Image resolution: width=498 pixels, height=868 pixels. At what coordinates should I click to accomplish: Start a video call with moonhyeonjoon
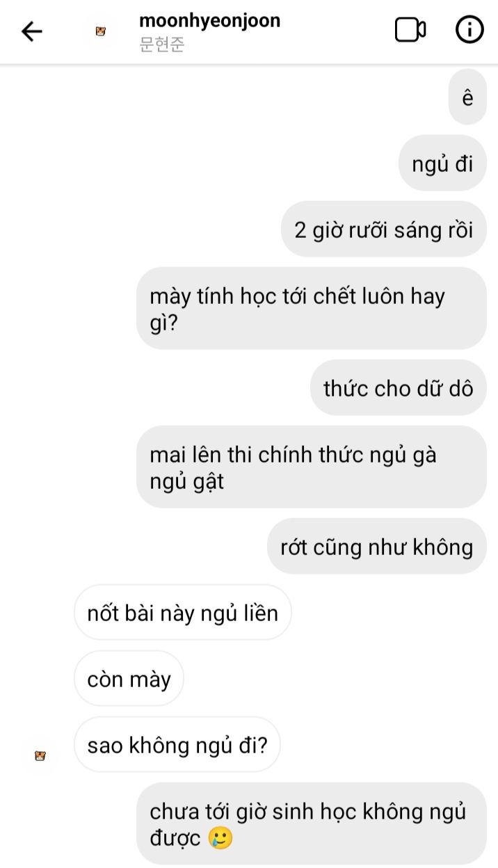pyautogui.click(x=410, y=30)
